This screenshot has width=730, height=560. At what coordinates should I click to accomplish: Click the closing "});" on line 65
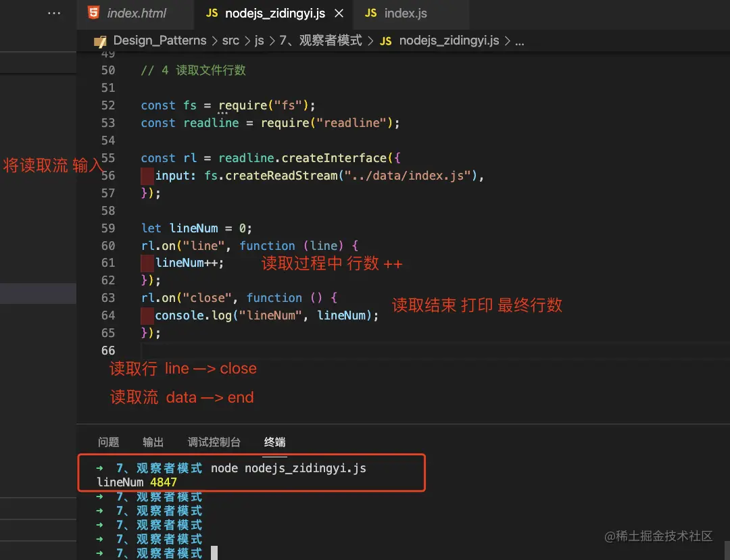click(x=151, y=333)
